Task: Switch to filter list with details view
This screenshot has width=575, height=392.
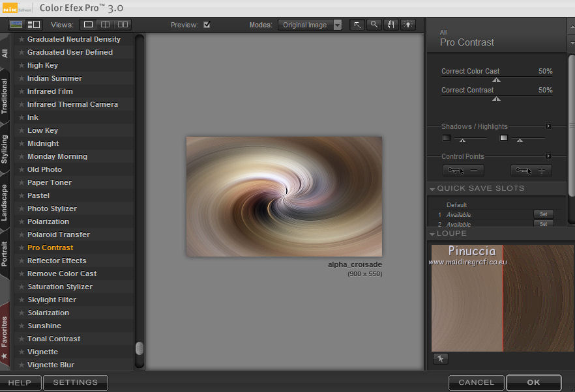Action: pos(33,25)
